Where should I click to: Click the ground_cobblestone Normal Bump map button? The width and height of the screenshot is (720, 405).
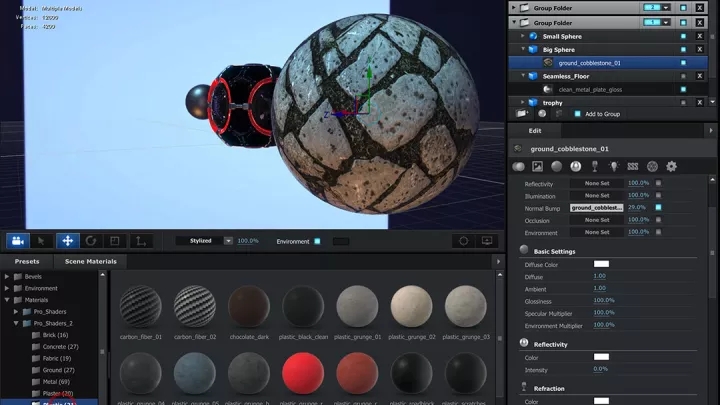tap(597, 207)
